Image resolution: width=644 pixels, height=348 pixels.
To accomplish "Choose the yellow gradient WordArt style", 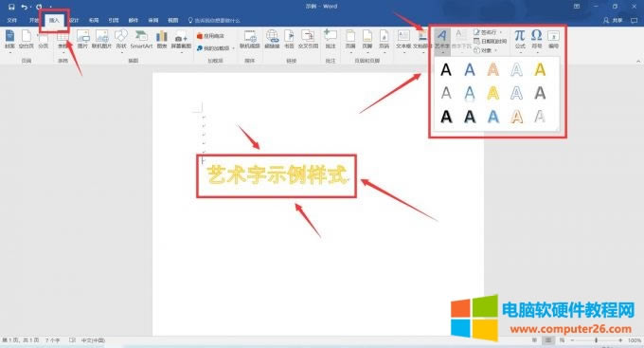I will pyautogui.click(x=492, y=93).
